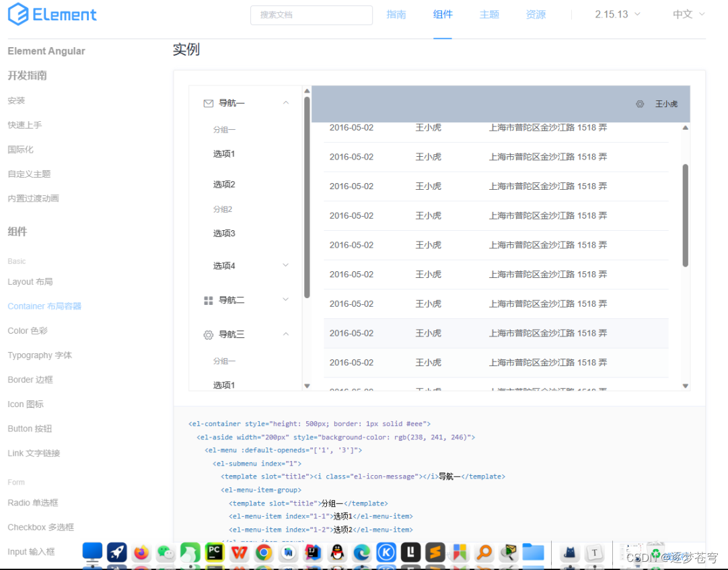
Task: Click the table scrollbar up arrow
Action: 686,128
